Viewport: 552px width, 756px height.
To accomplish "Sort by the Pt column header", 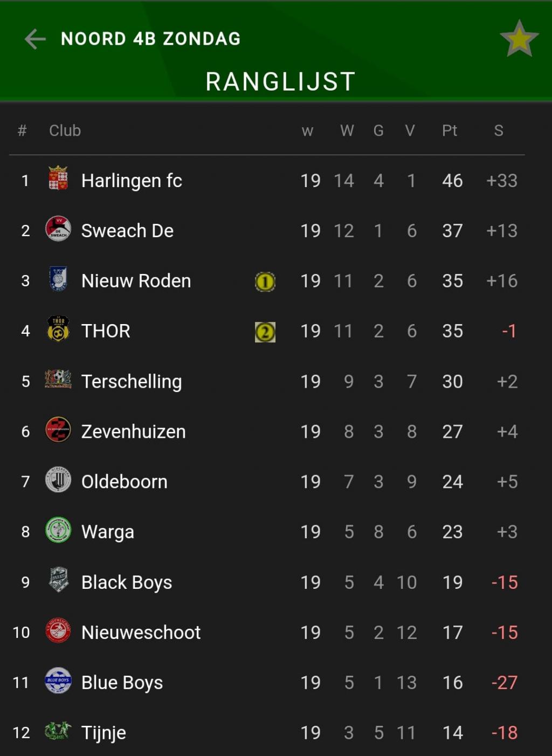I will (450, 130).
